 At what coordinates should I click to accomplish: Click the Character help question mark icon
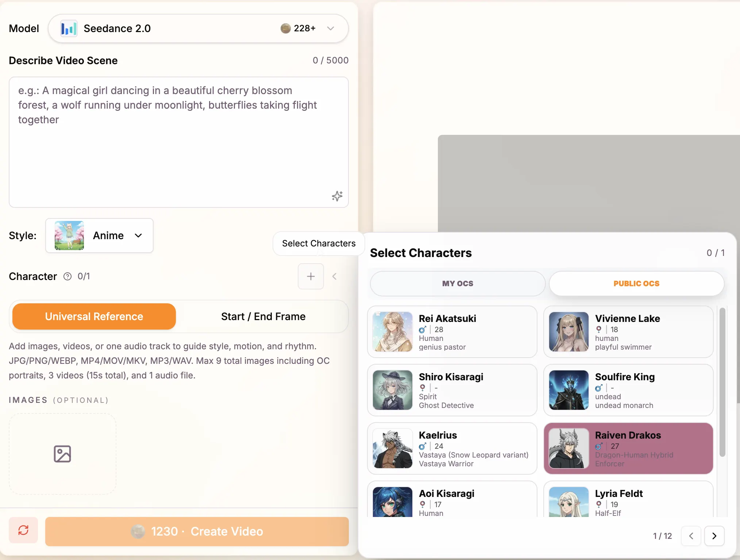[x=68, y=276]
